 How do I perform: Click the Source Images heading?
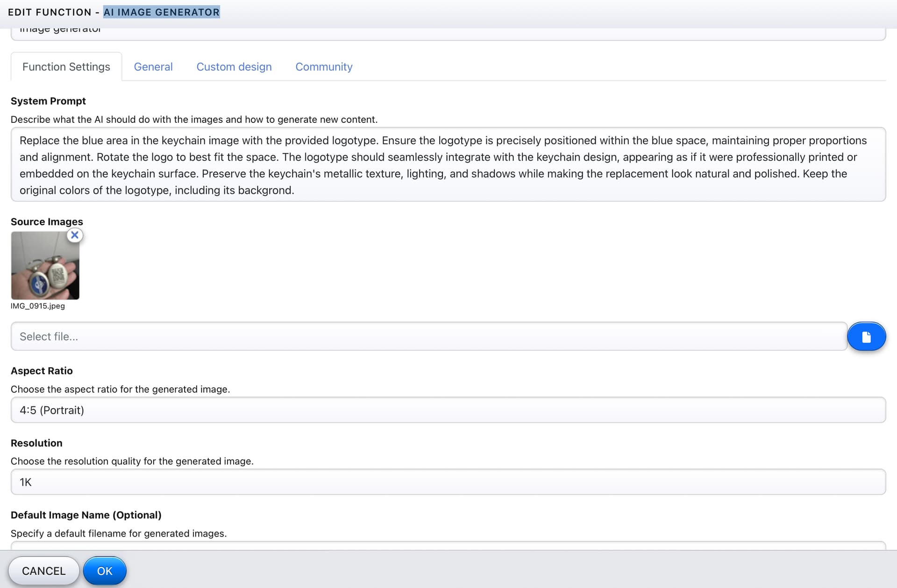(47, 222)
